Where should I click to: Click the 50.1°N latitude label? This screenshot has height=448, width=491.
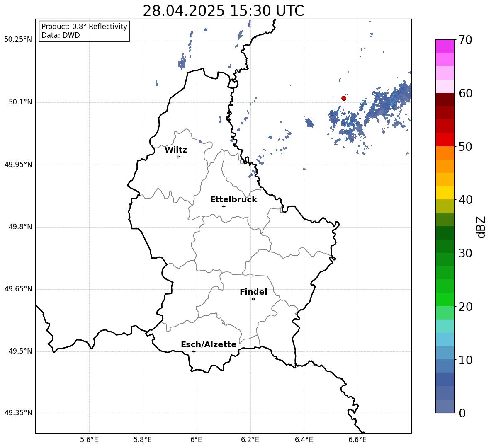tap(20, 102)
